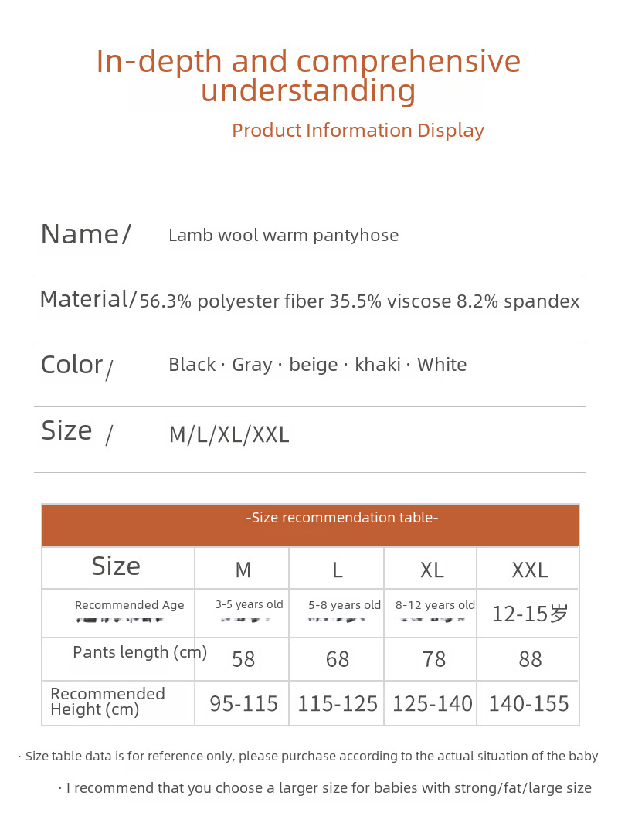Select the Material composition text line
Screen dimensions: 618x840
point(359,301)
